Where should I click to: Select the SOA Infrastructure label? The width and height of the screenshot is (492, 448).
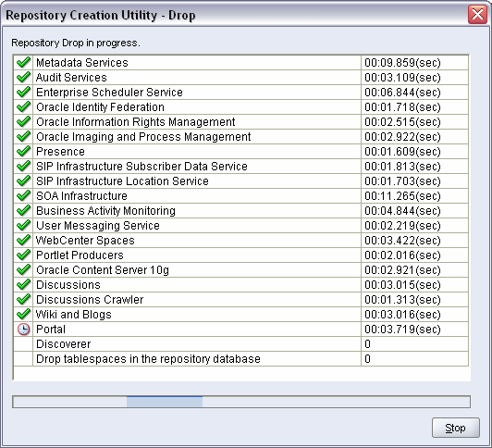[81, 195]
